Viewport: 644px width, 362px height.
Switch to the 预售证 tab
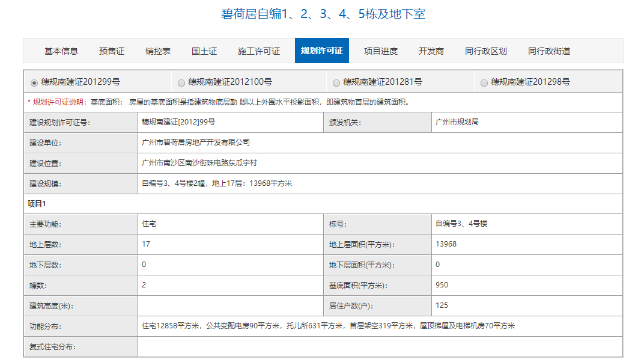pyautogui.click(x=112, y=51)
